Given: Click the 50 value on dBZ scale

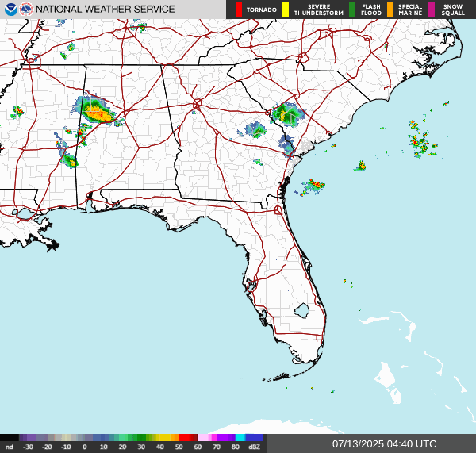Looking at the screenshot, I should pos(178,447).
